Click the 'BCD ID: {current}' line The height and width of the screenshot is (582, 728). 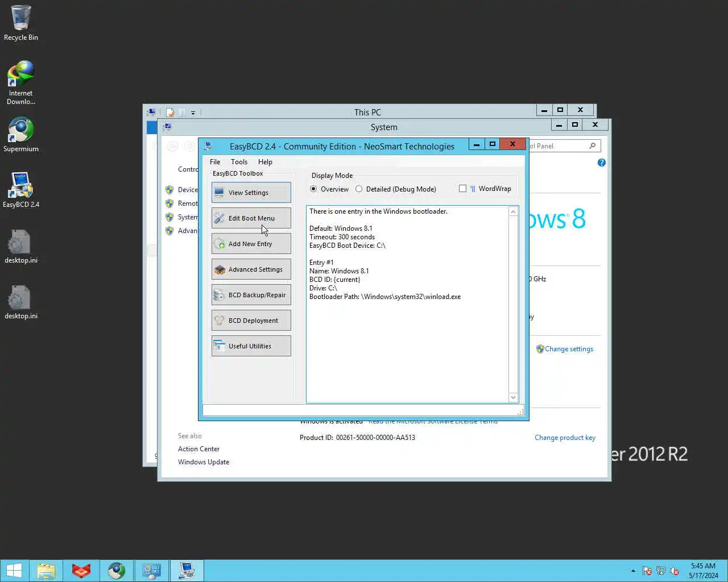[334, 280]
